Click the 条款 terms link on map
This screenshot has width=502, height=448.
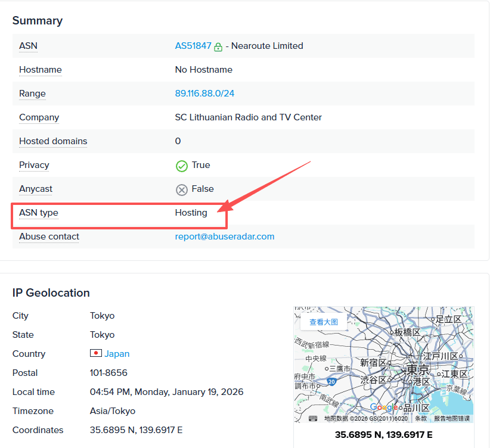pyautogui.click(x=421, y=418)
